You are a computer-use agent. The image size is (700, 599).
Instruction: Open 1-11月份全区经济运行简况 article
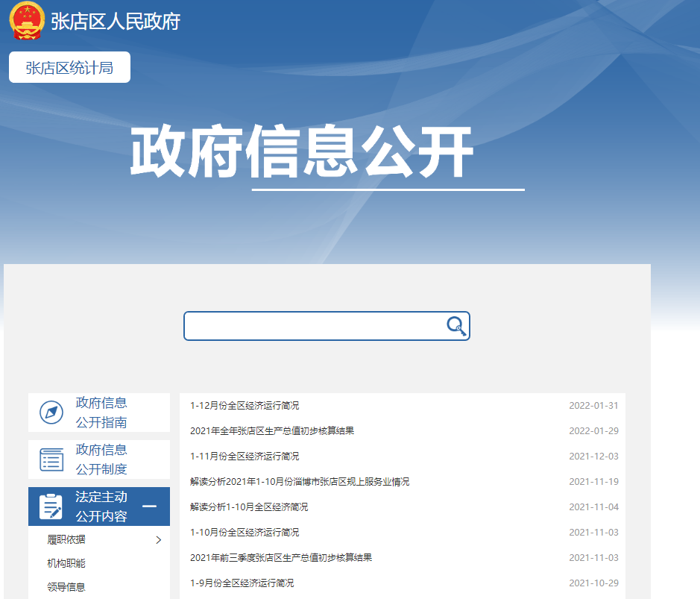(x=245, y=457)
